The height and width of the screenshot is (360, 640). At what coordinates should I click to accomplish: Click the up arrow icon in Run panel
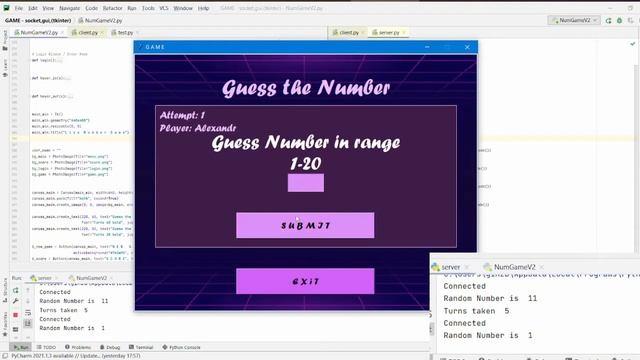coord(28,291)
